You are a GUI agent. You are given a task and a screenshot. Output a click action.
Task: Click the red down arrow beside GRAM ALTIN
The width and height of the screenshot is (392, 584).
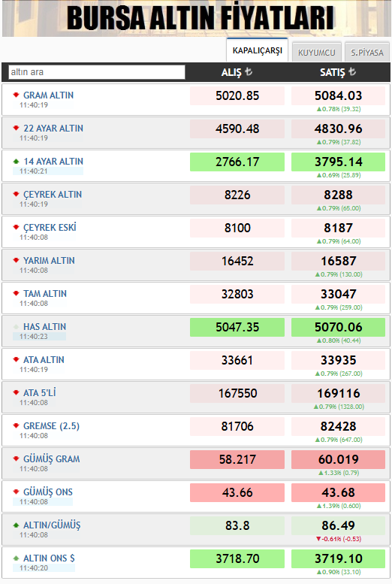(x=16, y=95)
